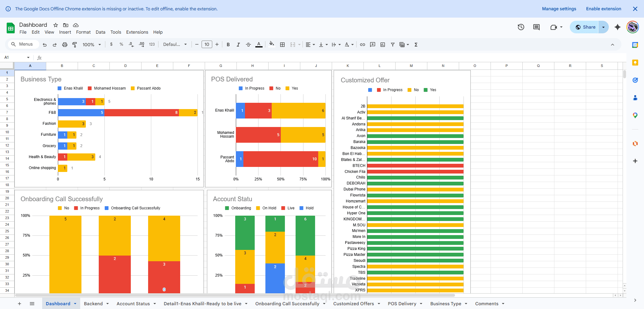Star the Dashboard document
Viewport: 644px width, 309px height.
coord(56,25)
